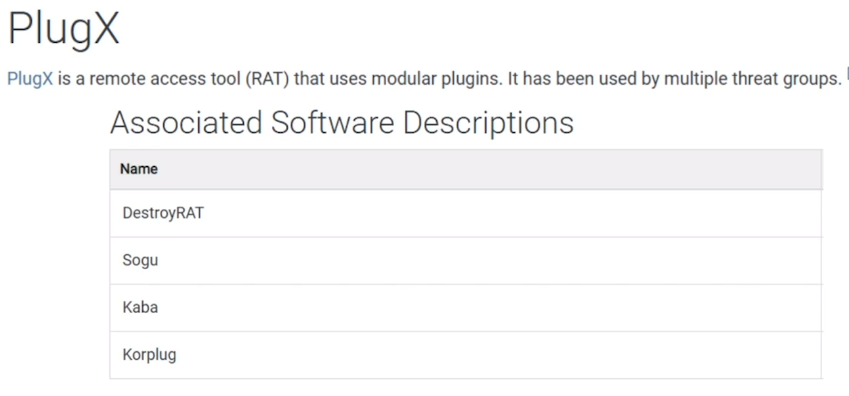Click the word 'Software' in the section heading
Image resolution: width=849 pixels, height=396 pixels.
click(333, 122)
